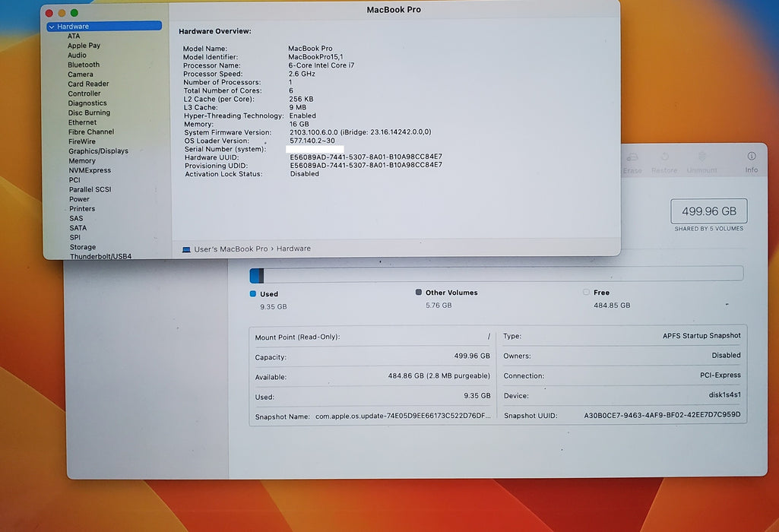Click the Unmount toolbar button in Disk Utility

coord(702,163)
